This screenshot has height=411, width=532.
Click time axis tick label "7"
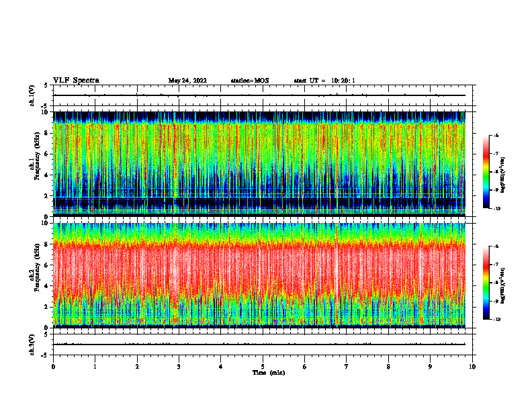point(347,367)
